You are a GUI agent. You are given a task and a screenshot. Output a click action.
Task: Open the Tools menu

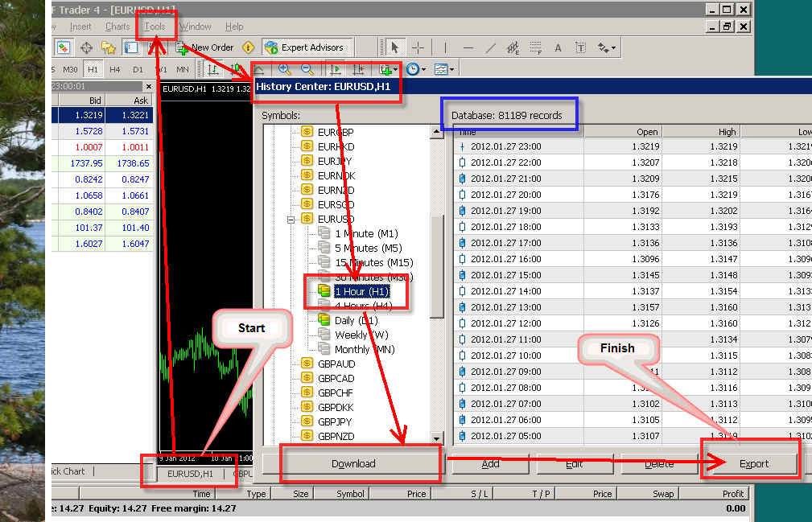(155, 27)
